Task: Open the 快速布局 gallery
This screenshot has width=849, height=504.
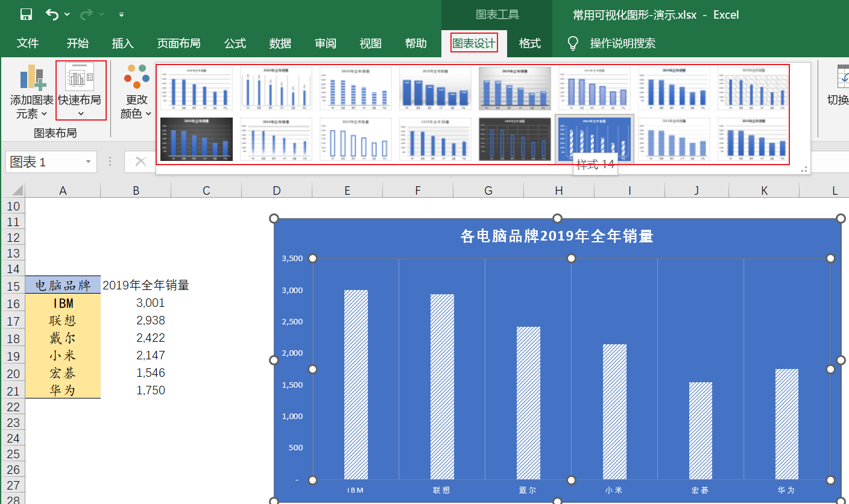Action: pos(80,90)
